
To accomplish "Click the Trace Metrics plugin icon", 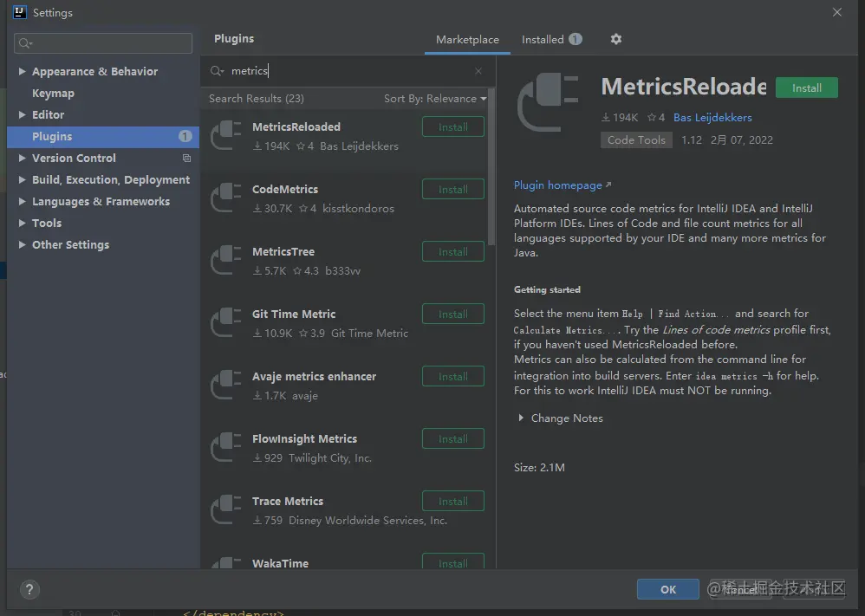I will 226,510.
